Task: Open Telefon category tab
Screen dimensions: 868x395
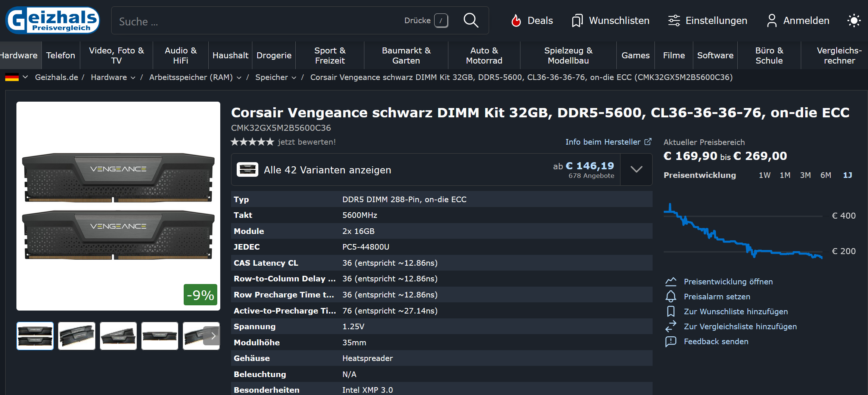Action: (x=60, y=55)
